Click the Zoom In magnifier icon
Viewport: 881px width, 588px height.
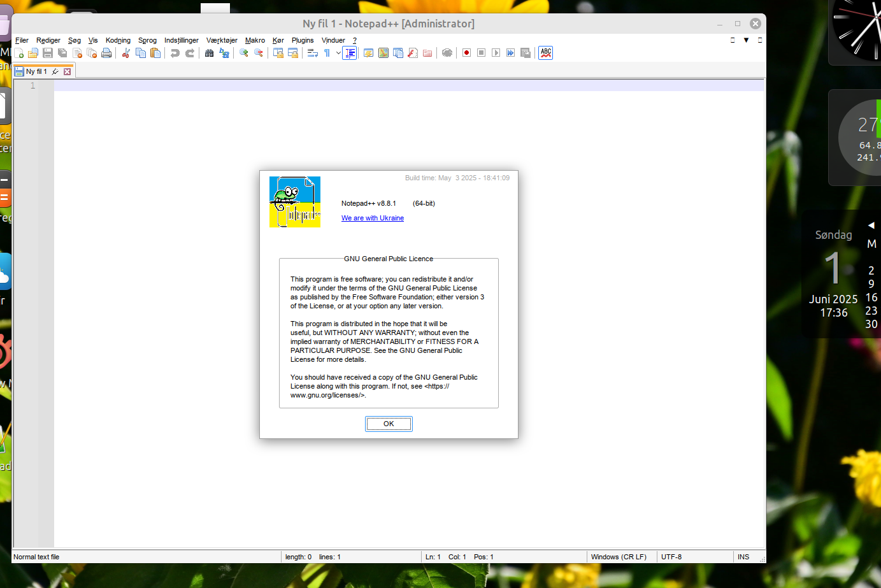point(244,53)
